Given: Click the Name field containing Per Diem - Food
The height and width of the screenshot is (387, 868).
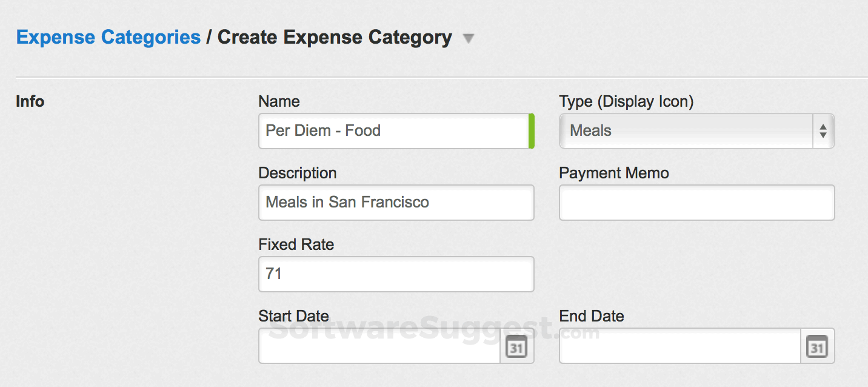Looking at the screenshot, I should pos(393,131).
